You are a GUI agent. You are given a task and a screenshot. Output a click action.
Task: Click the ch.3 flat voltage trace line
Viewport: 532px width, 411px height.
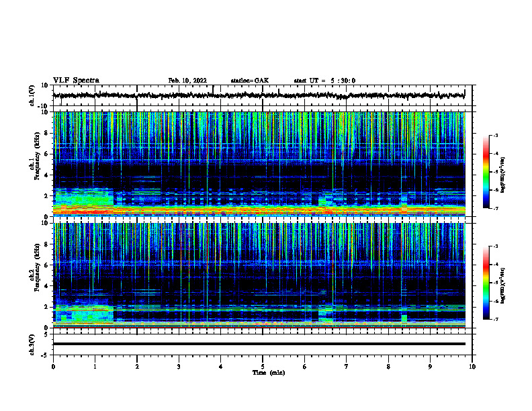[259, 344]
